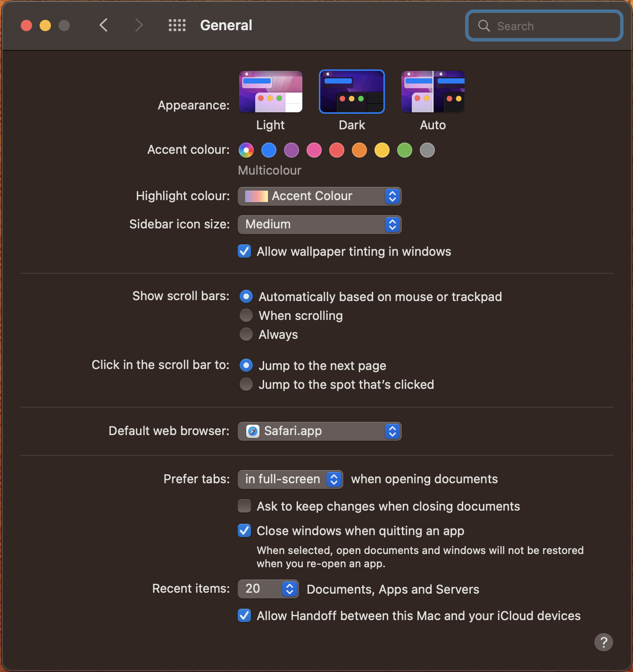Choose the Auto appearance thumbnail
633x672 pixels.
pos(433,92)
